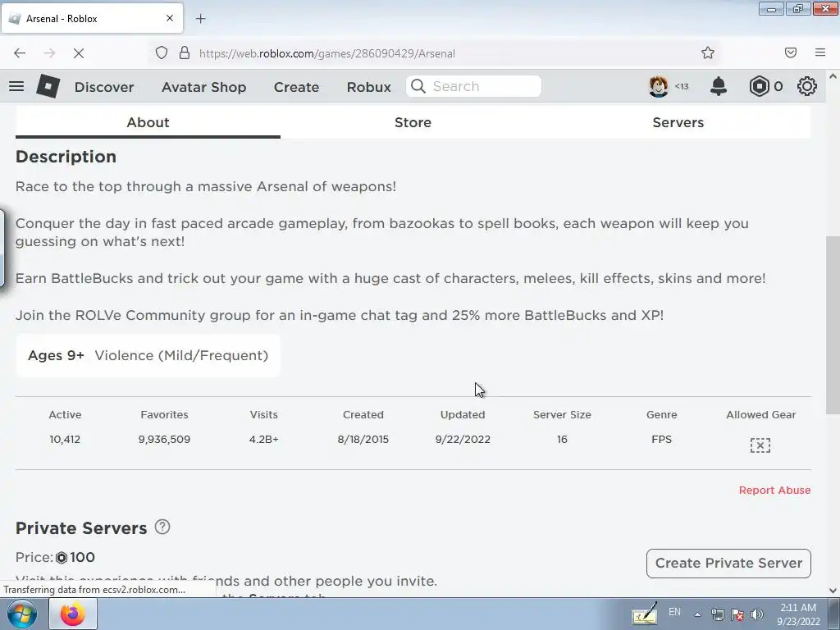This screenshot has width=840, height=630.
Task: Click the private server price 100
Action: click(x=82, y=557)
